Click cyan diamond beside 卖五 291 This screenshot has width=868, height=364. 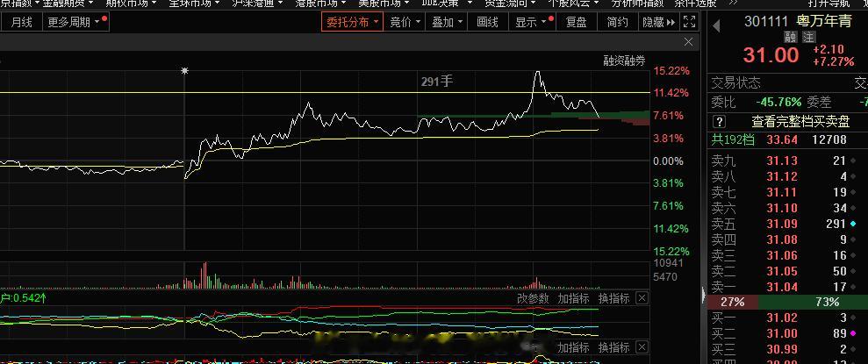click(x=853, y=224)
